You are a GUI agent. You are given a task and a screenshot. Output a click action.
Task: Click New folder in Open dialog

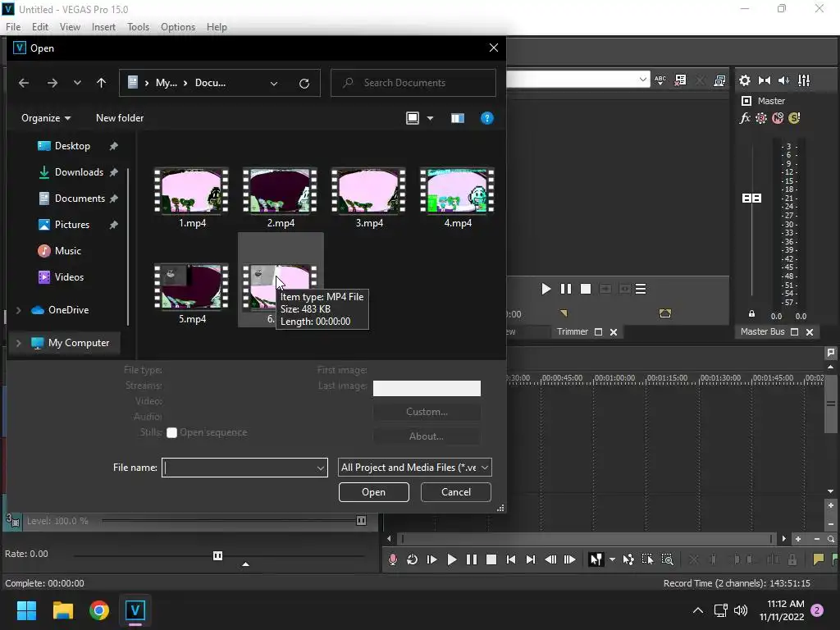120,118
